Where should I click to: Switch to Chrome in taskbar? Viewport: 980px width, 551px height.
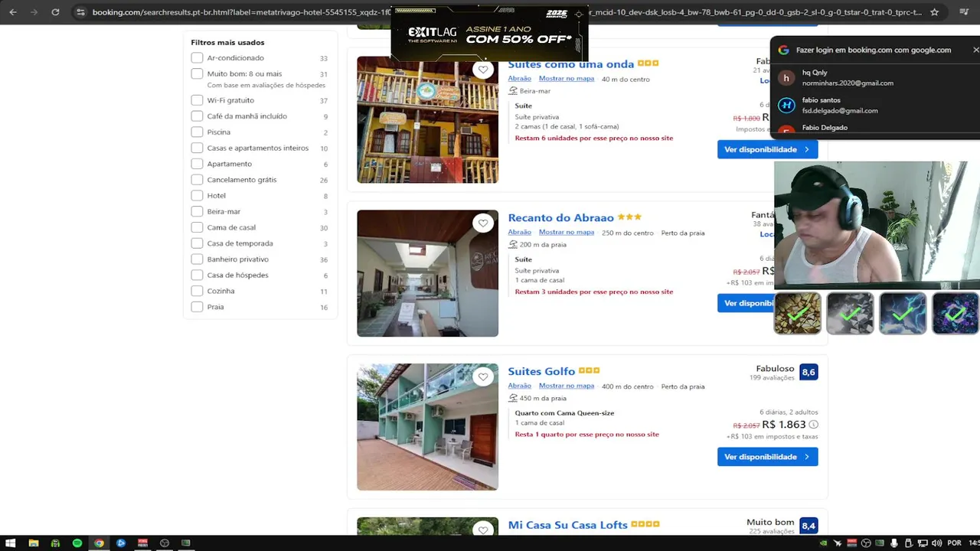[x=99, y=543]
